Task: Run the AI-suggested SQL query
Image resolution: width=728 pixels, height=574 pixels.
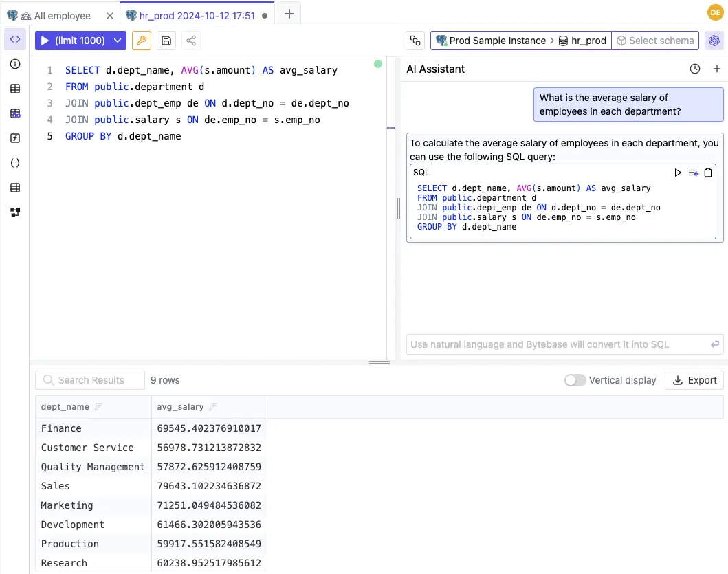Action: click(678, 173)
